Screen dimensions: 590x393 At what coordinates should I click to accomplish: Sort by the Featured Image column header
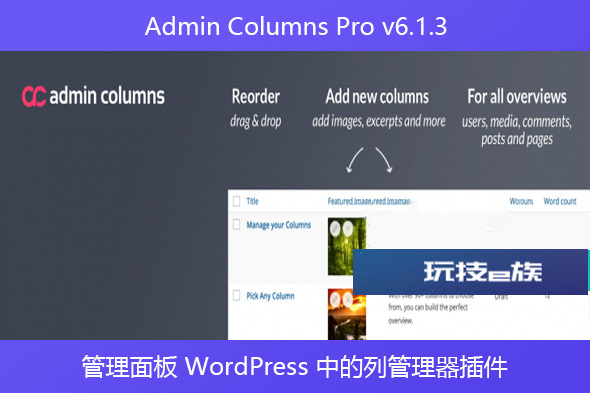[369, 201]
